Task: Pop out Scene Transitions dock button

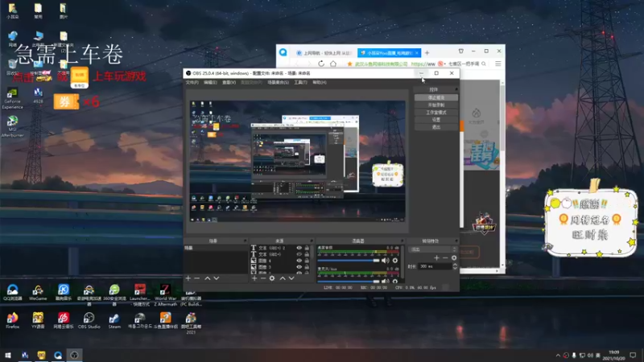Action: 456,241
